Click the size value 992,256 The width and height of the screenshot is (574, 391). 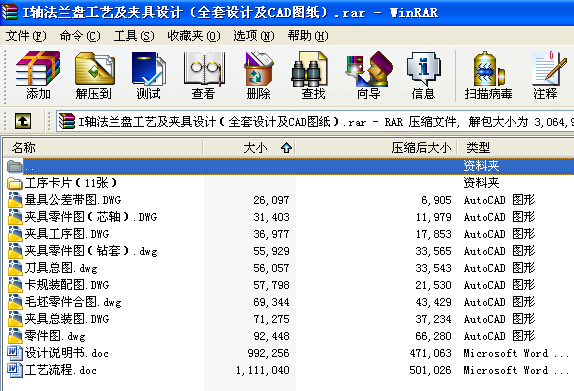(268, 353)
